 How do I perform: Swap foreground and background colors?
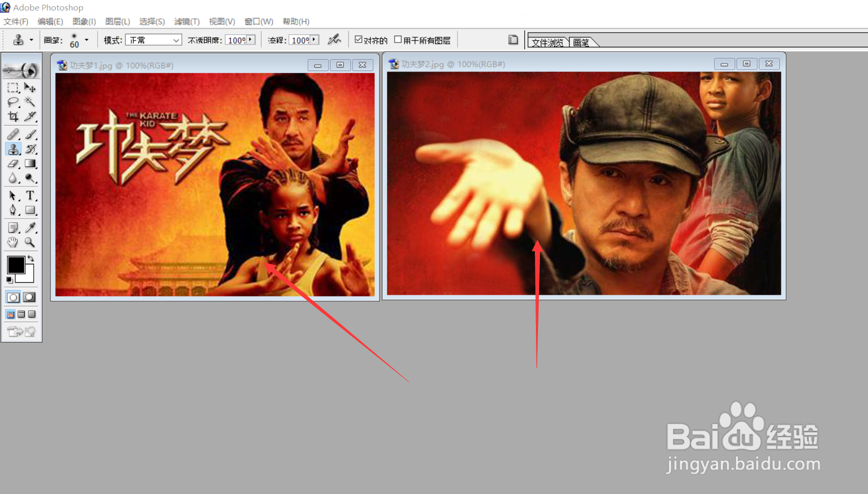click(x=31, y=259)
